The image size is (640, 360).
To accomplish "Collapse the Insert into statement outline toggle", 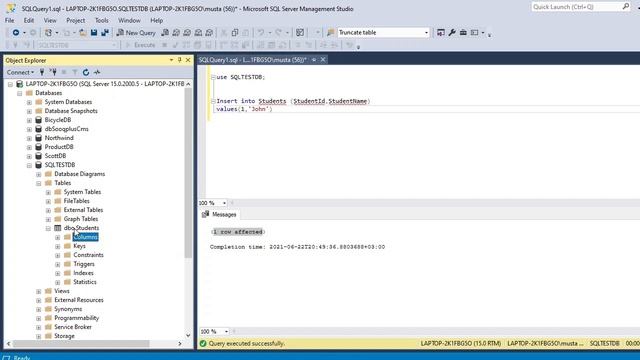I will pyautogui.click(x=213, y=101).
